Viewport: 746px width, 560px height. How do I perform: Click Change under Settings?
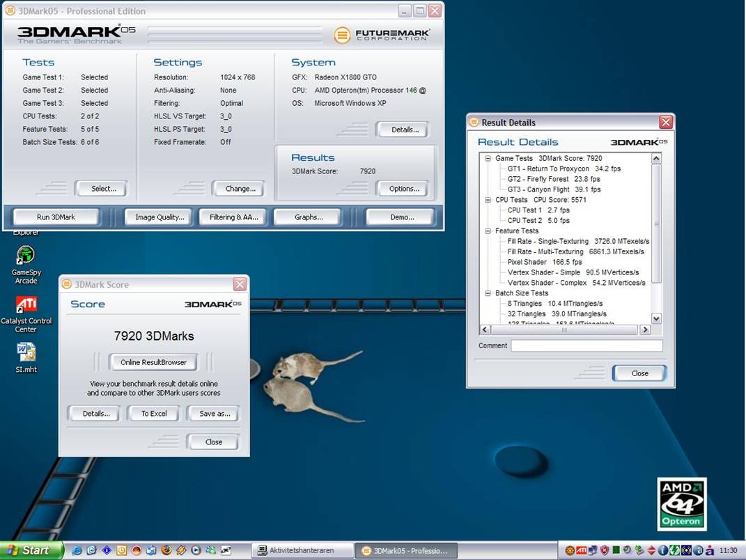240,189
